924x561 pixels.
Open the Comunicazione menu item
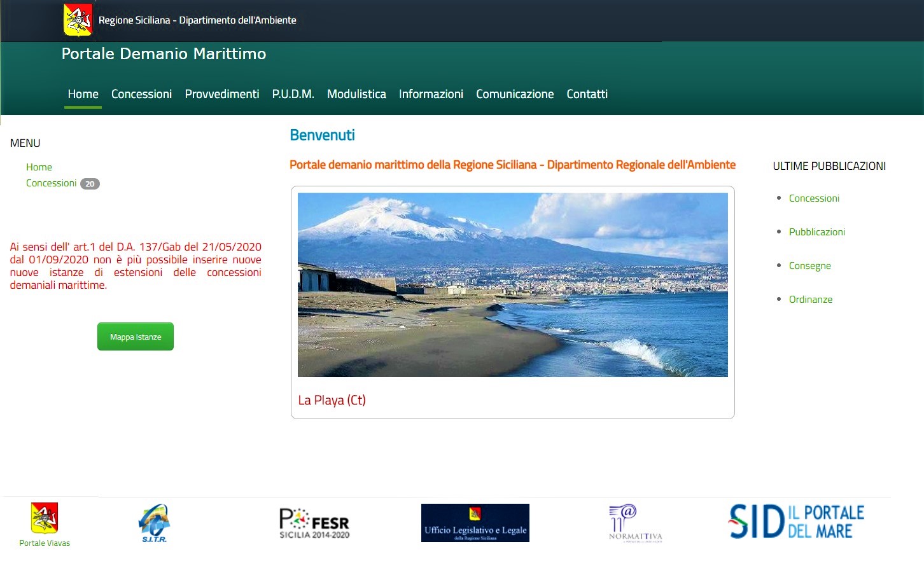click(515, 93)
